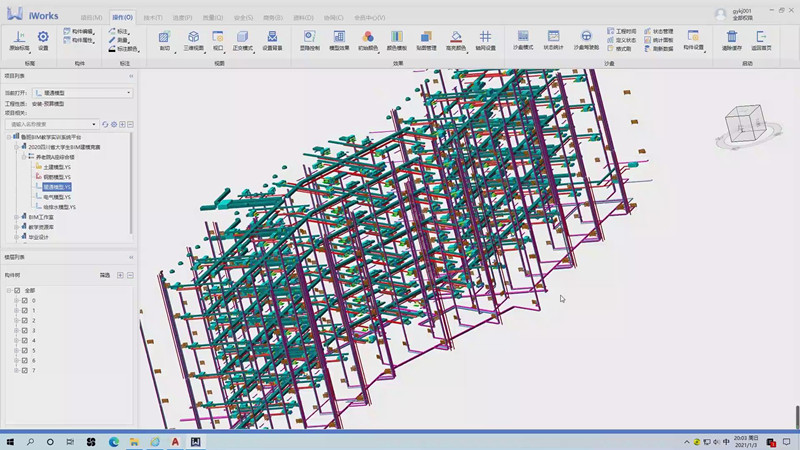Switch to the 操作(O) ribbon tab
This screenshot has width=800, height=450.
click(122, 18)
